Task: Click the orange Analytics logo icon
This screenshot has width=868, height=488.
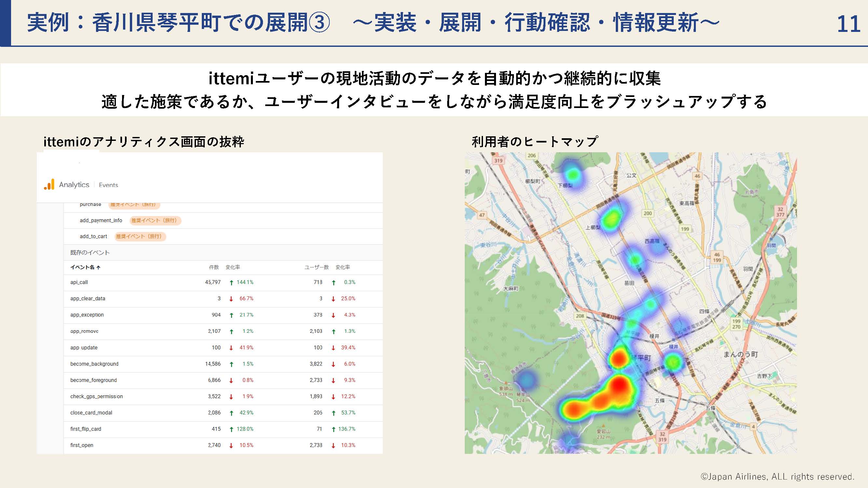Action: click(49, 184)
